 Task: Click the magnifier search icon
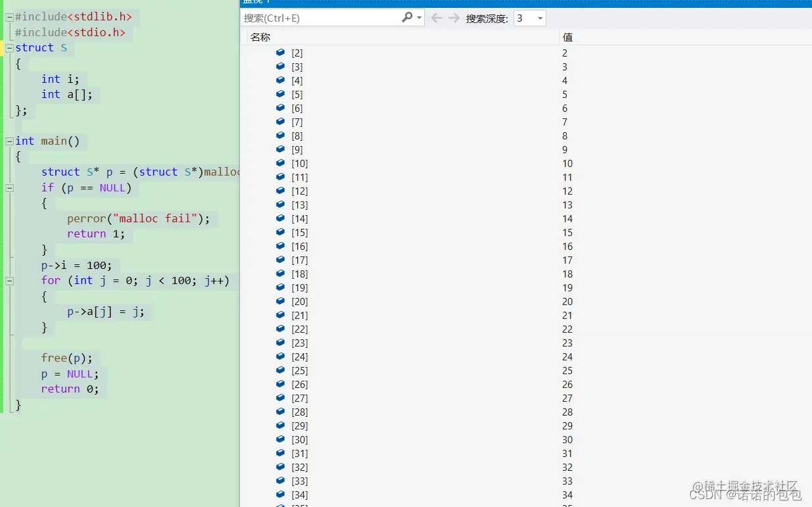[407, 18]
